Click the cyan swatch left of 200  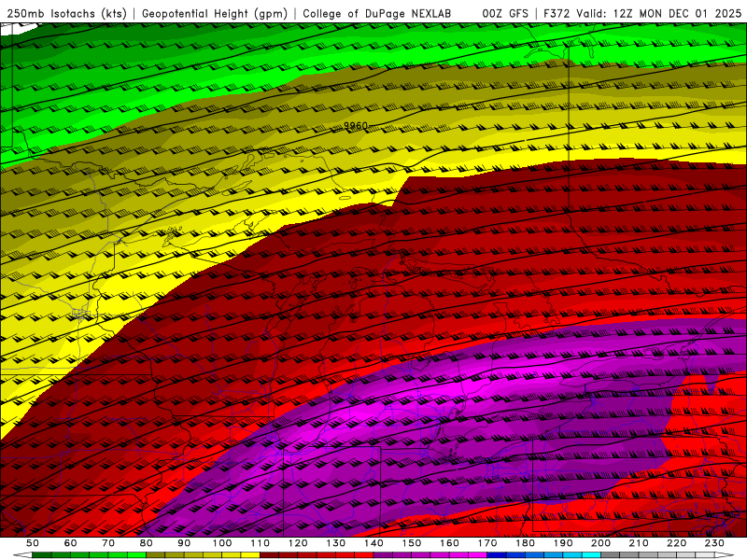pos(591,554)
